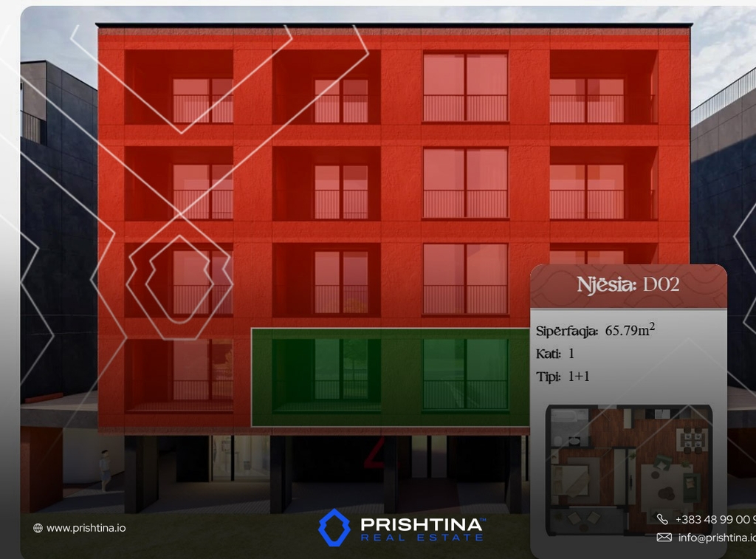Click the Sipërfaqja 65.79m² area text

point(595,331)
